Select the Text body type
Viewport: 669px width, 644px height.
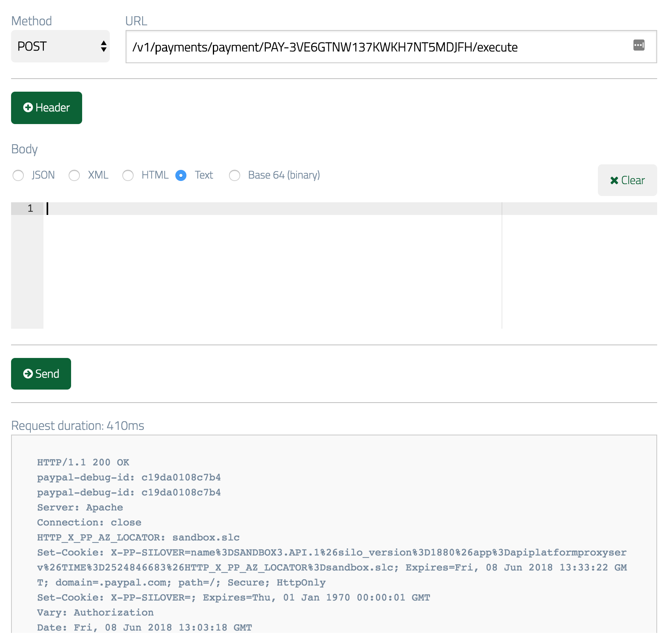tap(181, 175)
